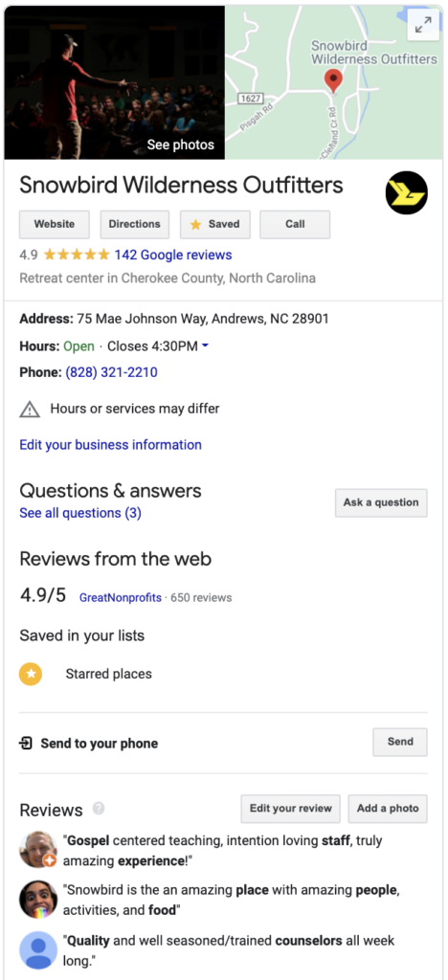This screenshot has height=980, width=448.
Task: Open the GreatNonprofits reviews link
Action: tap(120, 597)
